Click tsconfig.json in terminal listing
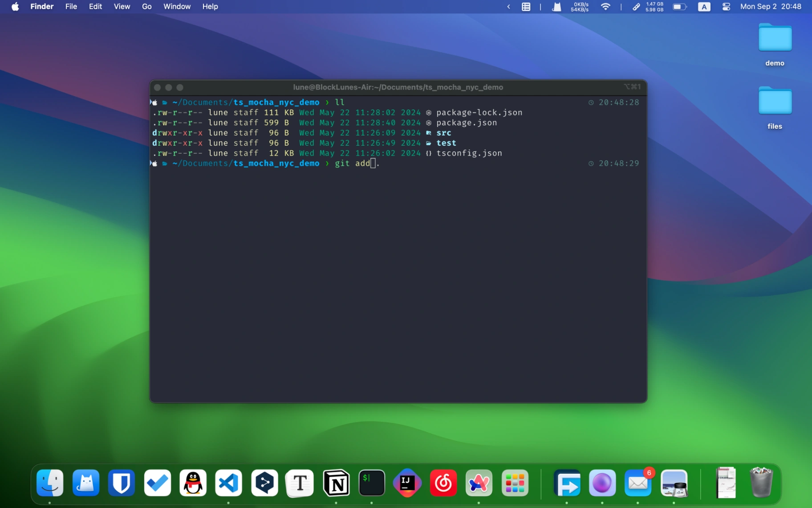 (x=469, y=153)
